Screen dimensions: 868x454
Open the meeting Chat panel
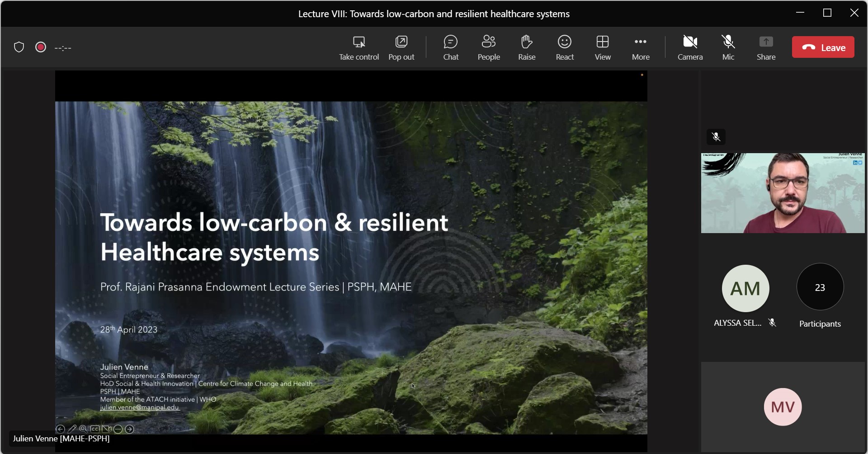451,47
